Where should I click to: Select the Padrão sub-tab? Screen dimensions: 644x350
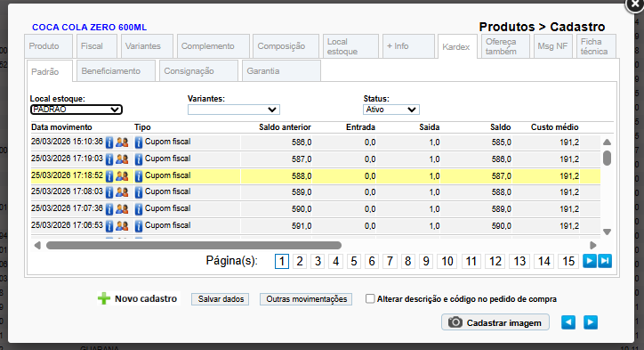click(49, 71)
